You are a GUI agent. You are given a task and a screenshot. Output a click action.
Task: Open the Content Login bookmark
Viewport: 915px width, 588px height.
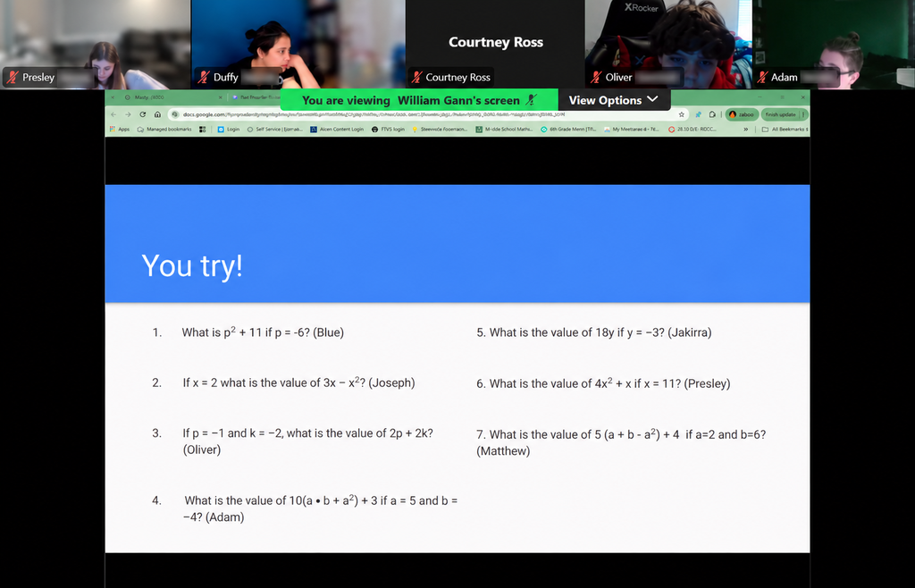(x=337, y=130)
